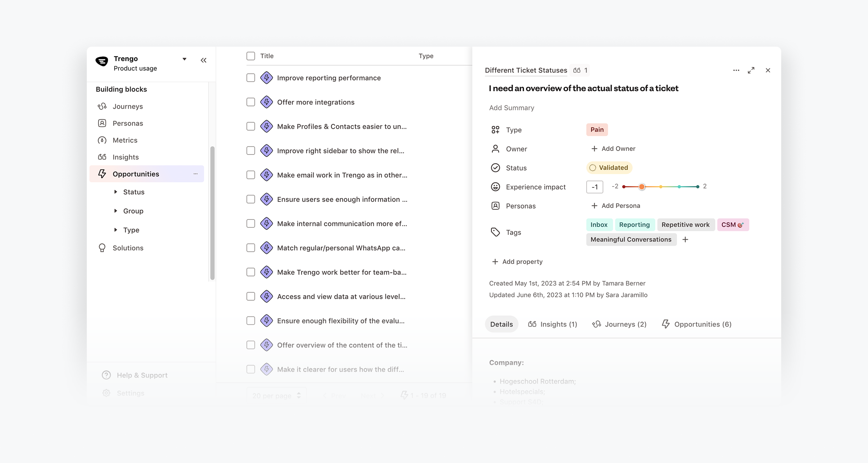Open Insights in the sidebar
Image resolution: width=868 pixels, height=463 pixels.
(125, 157)
